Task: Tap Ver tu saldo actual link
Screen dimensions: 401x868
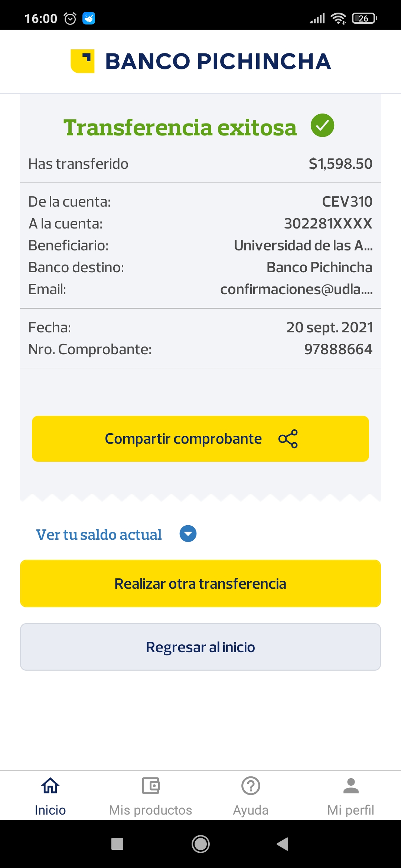Action: coord(99,535)
